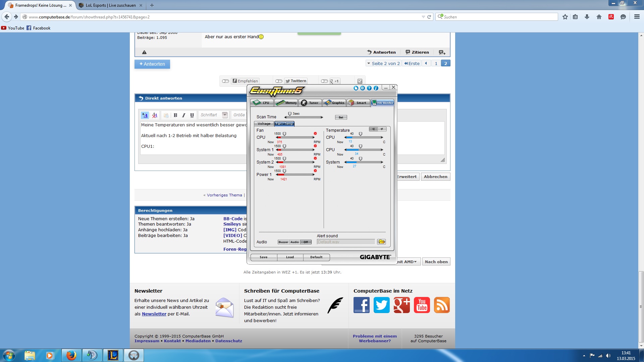Open the Schriftart font dropdown
644x362 pixels.
pos(225,115)
